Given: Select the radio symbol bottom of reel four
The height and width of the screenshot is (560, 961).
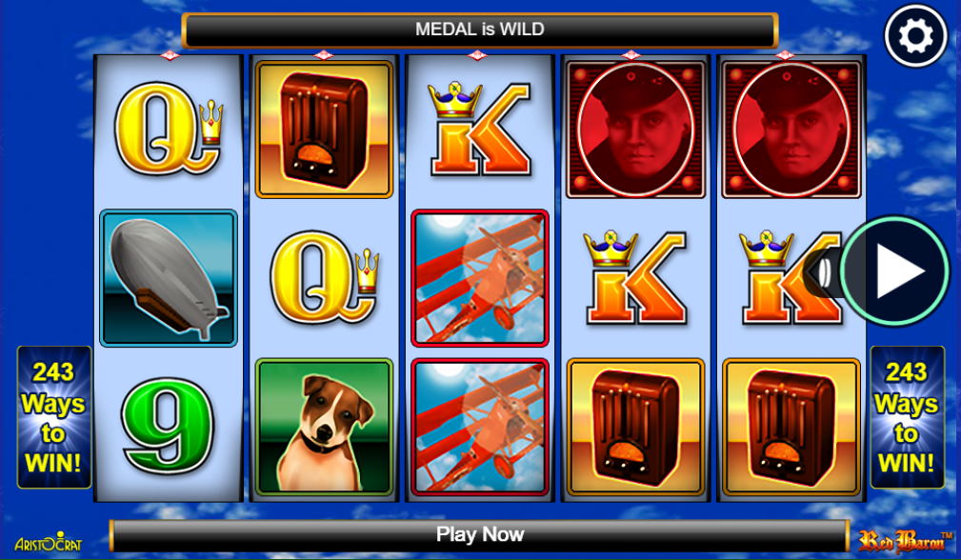Looking at the screenshot, I should click(x=635, y=427).
